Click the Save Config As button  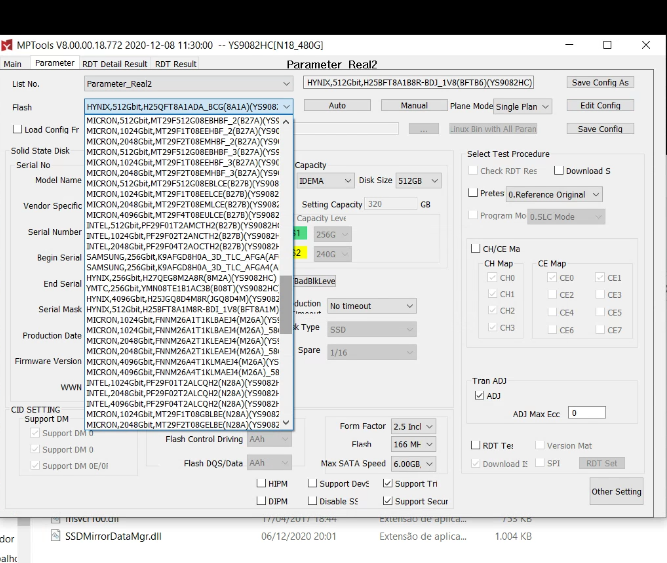click(x=600, y=82)
